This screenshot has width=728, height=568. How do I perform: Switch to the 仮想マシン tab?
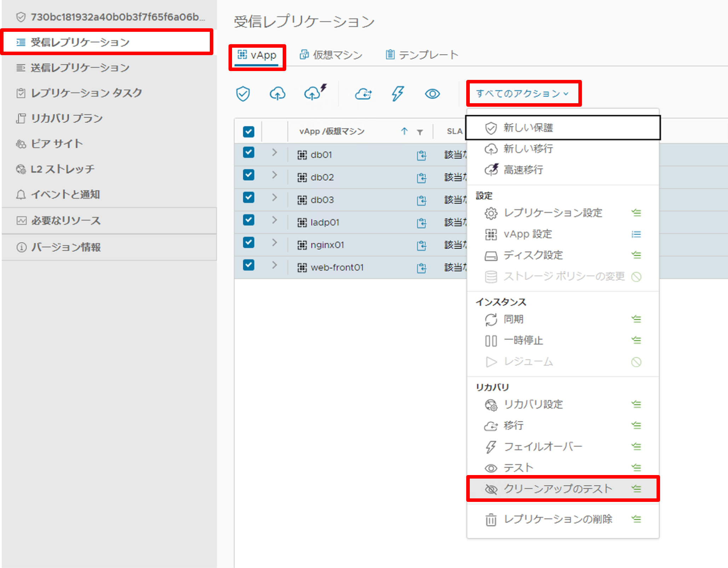[332, 54]
